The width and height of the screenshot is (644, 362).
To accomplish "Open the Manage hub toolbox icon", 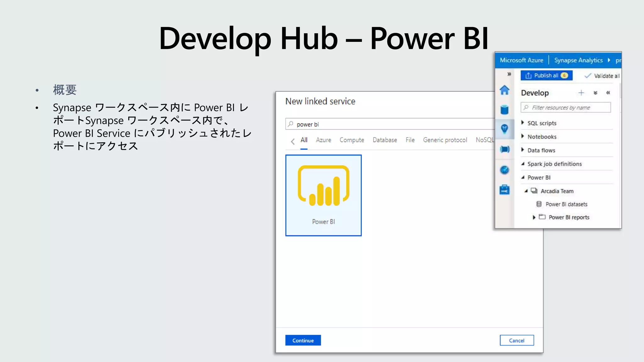I will [x=504, y=190].
